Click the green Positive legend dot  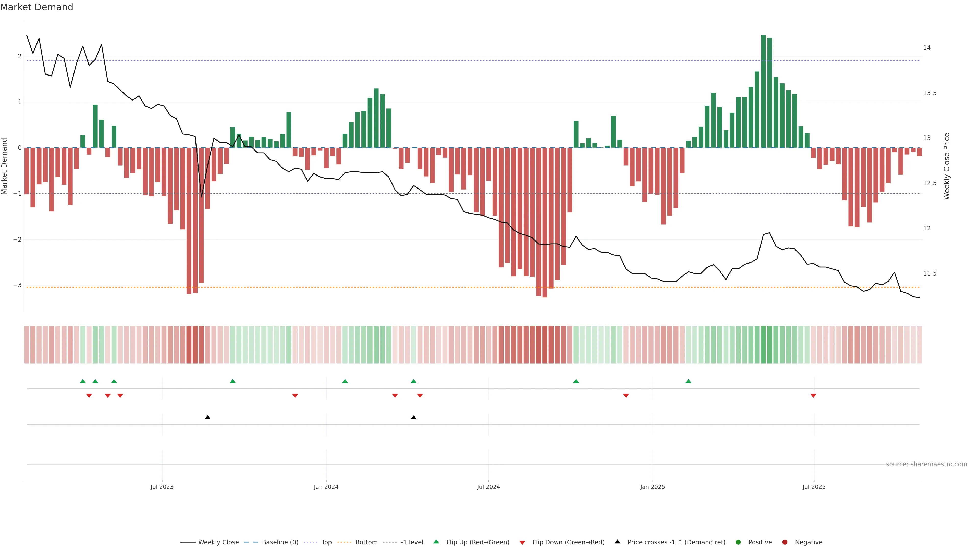(x=738, y=542)
